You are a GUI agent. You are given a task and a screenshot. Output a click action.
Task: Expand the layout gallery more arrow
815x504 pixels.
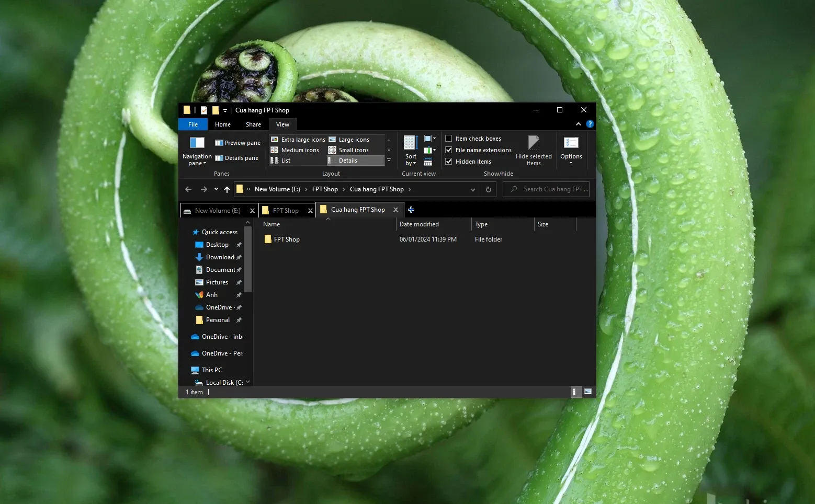coord(389,161)
